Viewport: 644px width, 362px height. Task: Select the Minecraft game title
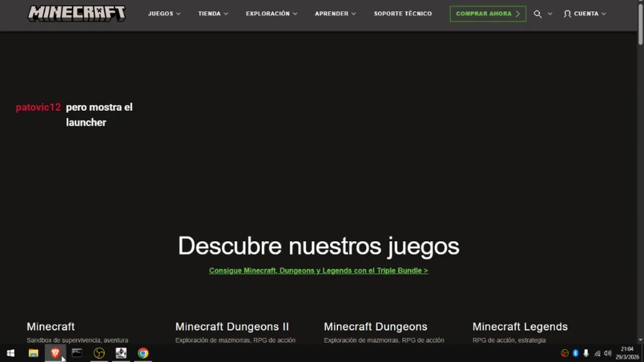coord(50,327)
